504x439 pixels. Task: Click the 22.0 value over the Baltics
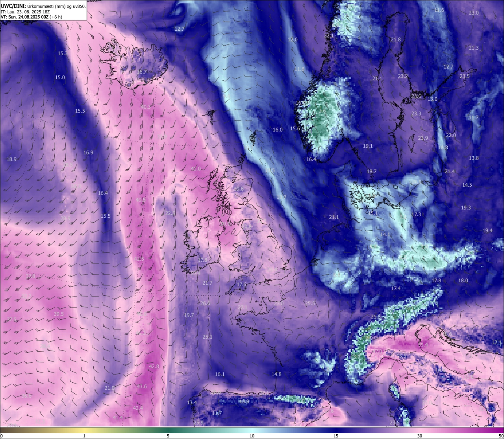pyautogui.click(x=451, y=135)
